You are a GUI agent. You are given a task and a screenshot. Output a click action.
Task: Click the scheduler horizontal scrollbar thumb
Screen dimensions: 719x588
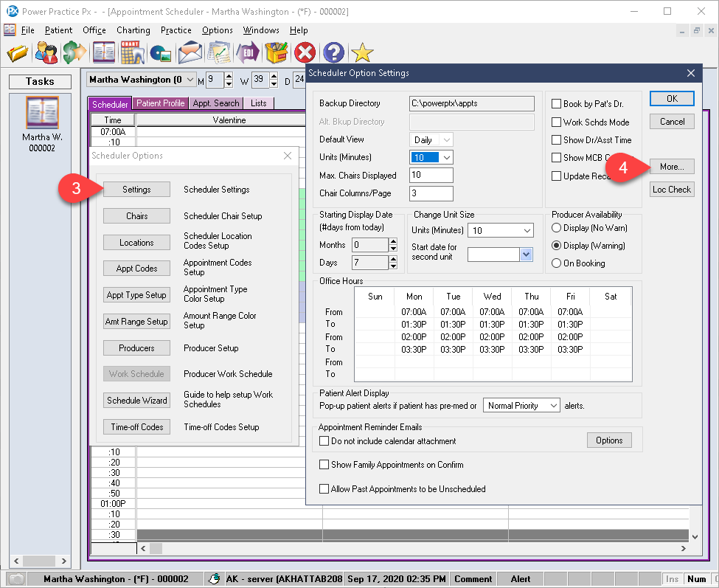point(156,548)
